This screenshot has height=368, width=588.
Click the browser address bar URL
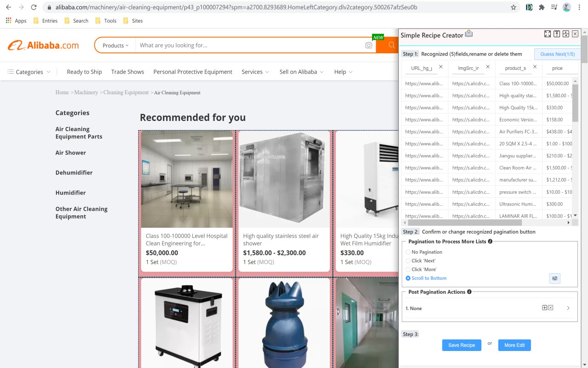[236, 7]
